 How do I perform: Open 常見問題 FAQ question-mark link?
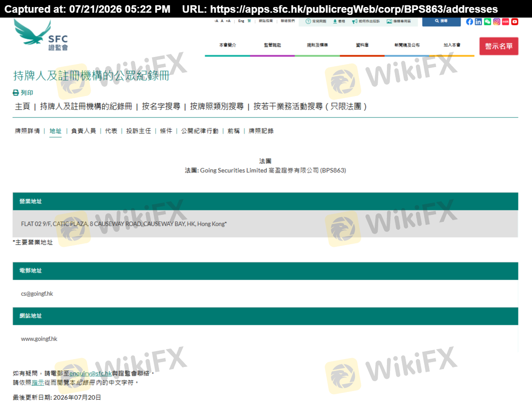(316, 21)
